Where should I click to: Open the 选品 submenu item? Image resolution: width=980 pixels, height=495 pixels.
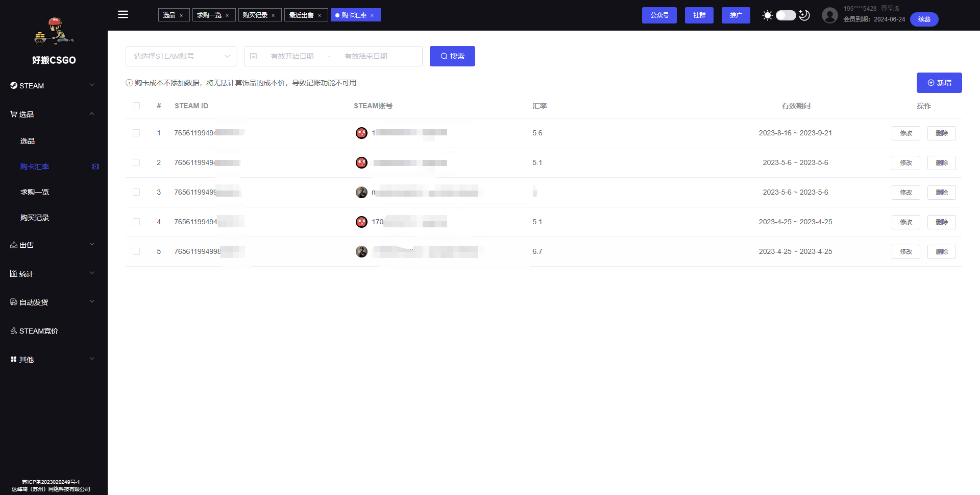[x=54, y=141]
